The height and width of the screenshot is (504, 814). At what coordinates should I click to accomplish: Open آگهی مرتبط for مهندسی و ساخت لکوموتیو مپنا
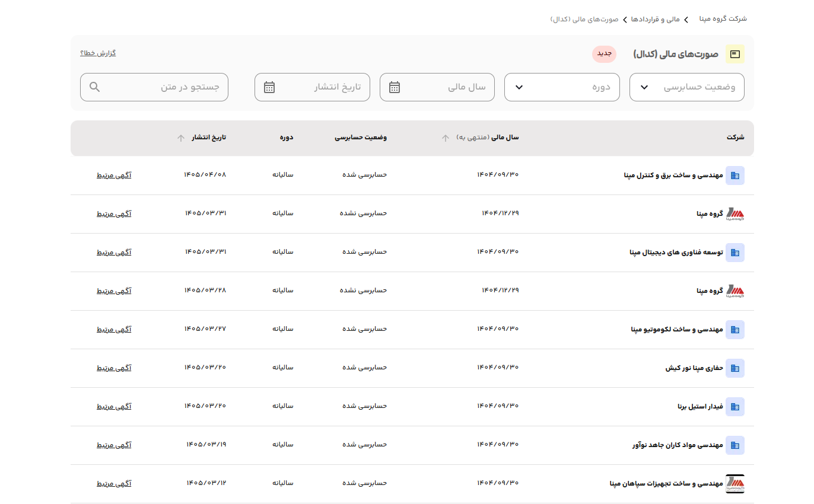(115, 330)
